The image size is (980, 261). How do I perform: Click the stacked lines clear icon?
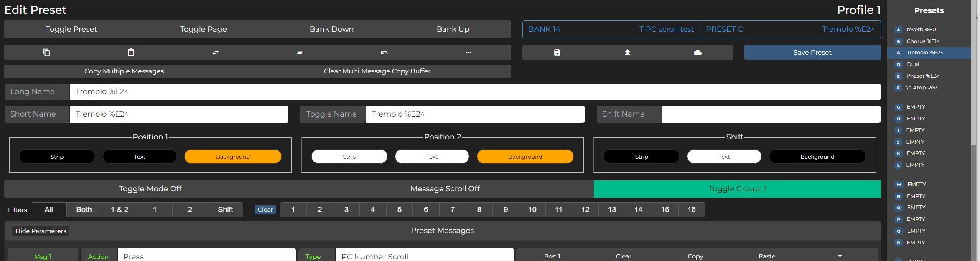(x=300, y=52)
